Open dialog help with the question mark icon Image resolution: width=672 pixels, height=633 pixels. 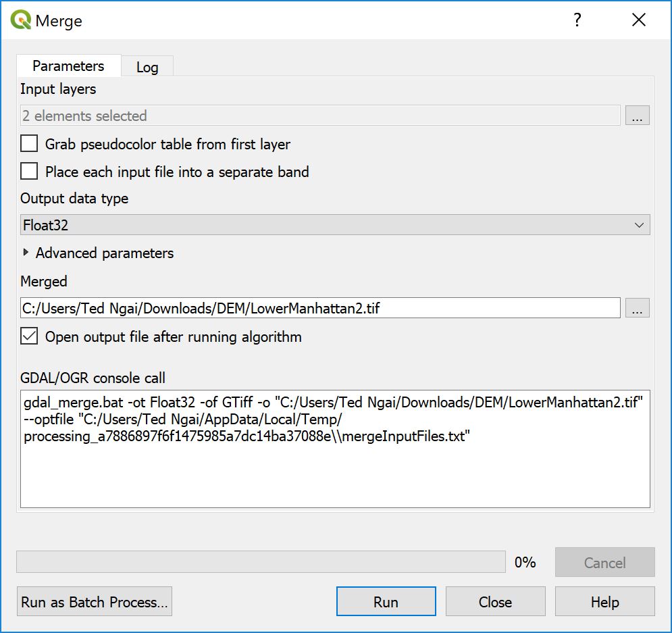[x=577, y=20]
